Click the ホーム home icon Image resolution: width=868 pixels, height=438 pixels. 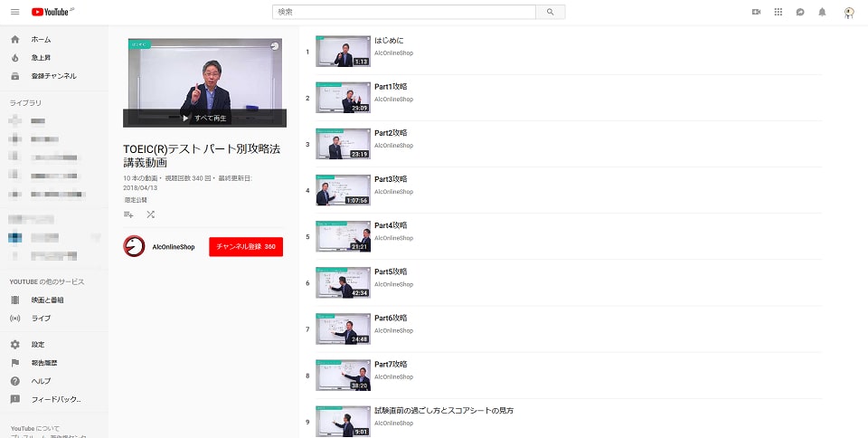point(15,39)
